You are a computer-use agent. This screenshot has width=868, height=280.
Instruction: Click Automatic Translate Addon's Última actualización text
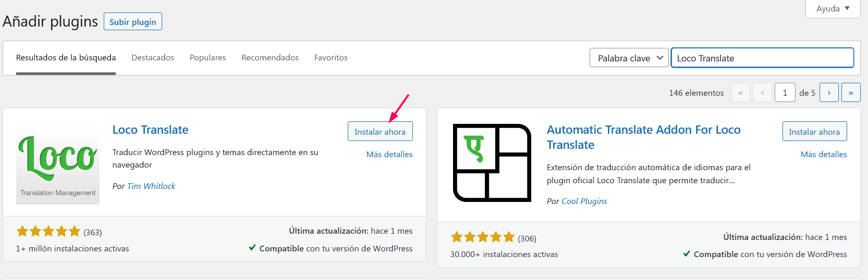click(785, 237)
